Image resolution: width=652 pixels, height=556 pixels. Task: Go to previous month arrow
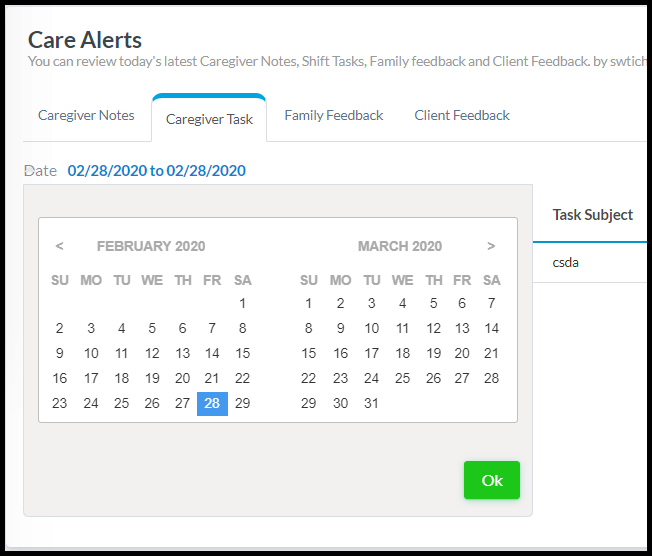(60, 246)
